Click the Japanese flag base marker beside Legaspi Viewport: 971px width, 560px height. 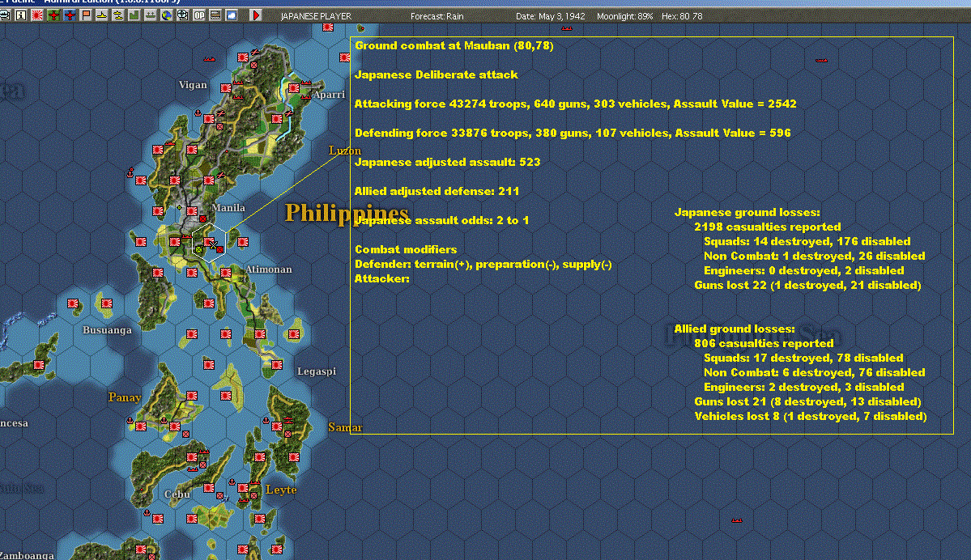pos(277,364)
